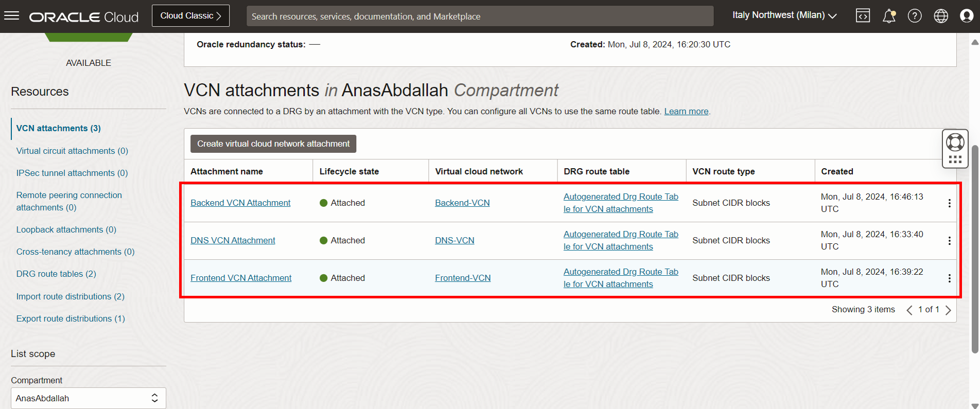Select DRG route tables (2)
Screen dimensions: 980x409
pyautogui.click(x=56, y=274)
